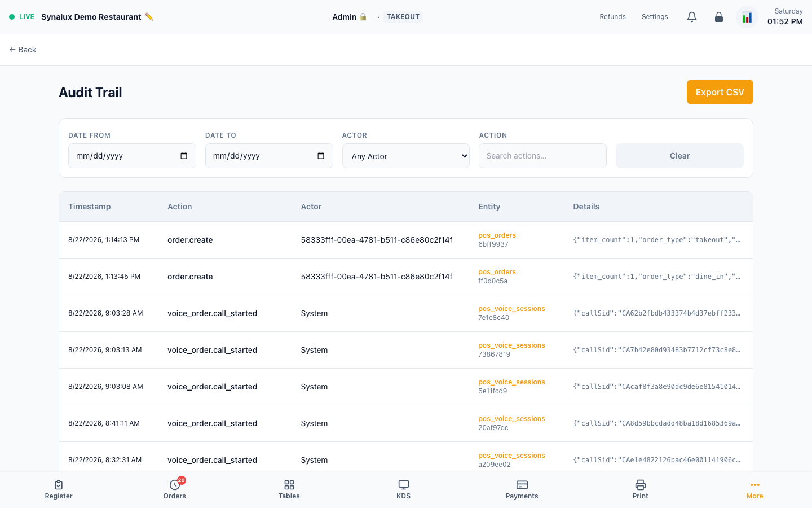Image resolution: width=812 pixels, height=508 pixels.
Task: Open the KDS tab
Action: (404, 489)
